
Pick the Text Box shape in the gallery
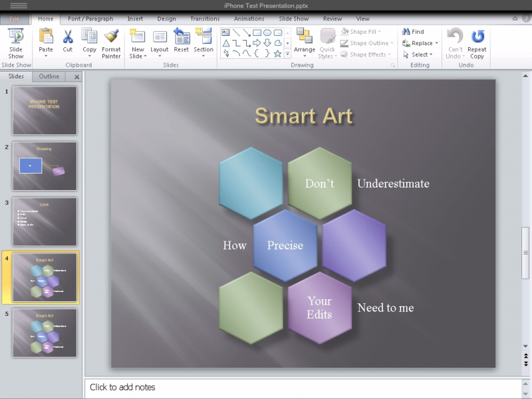tap(225, 33)
